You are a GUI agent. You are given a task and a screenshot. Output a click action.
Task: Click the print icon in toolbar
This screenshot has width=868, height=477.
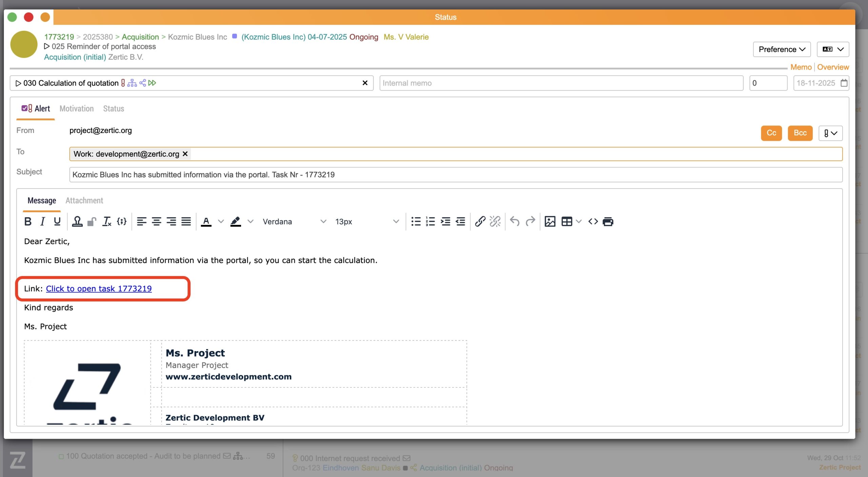tap(608, 222)
